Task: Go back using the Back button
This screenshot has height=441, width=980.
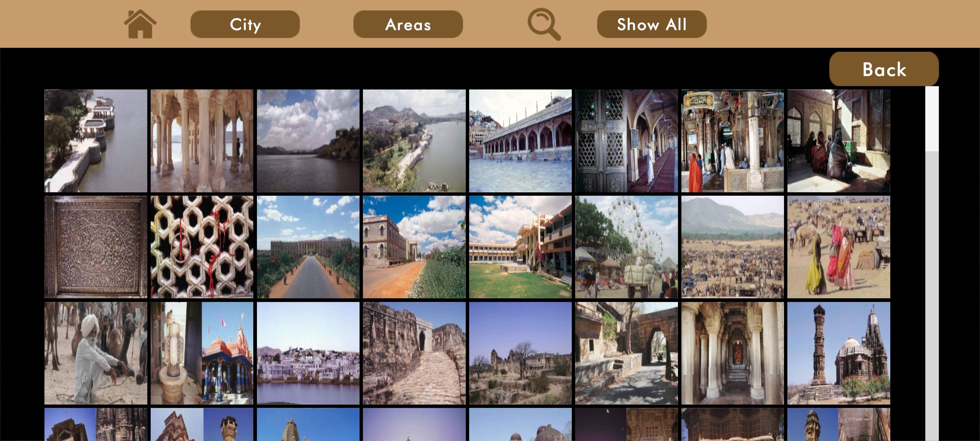Action: [x=884, y=69]
